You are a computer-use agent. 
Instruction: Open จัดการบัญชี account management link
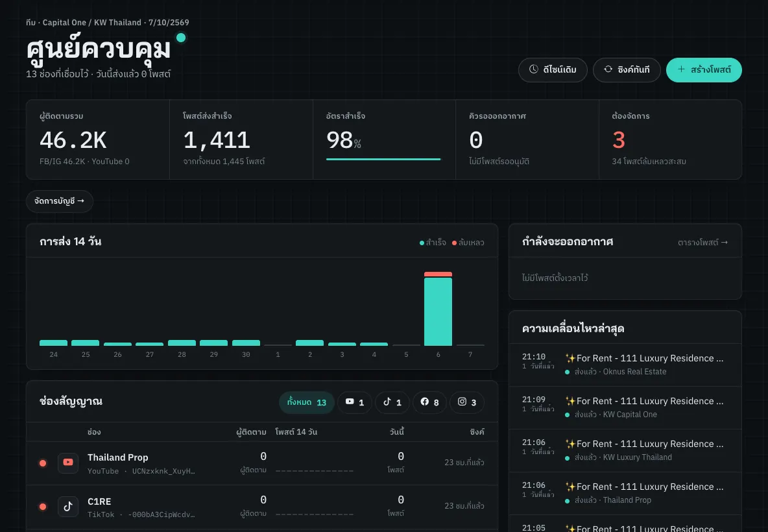point(59,201)
